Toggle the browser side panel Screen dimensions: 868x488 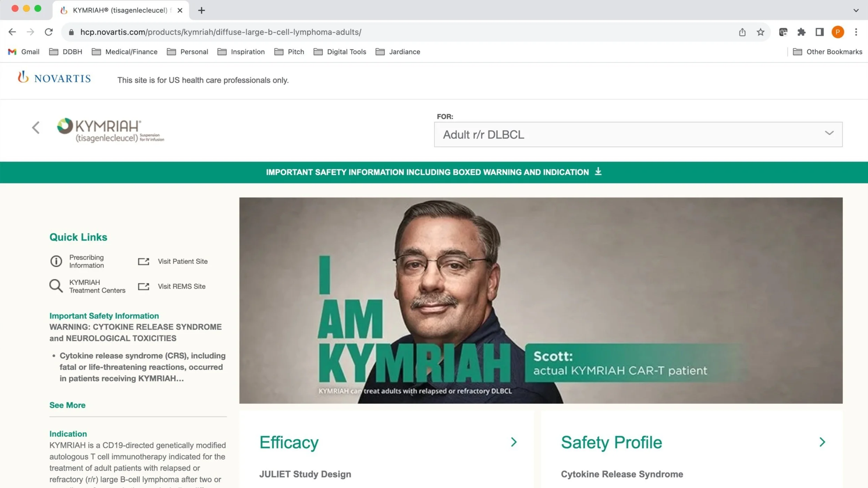point(819,32)
